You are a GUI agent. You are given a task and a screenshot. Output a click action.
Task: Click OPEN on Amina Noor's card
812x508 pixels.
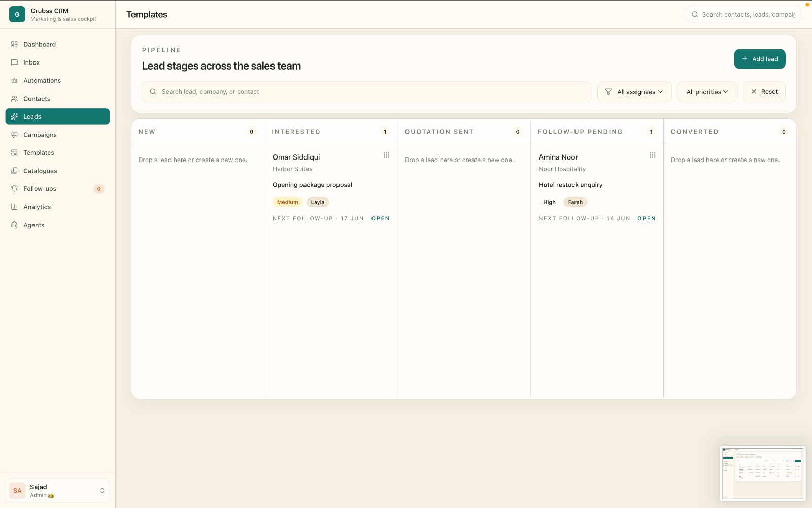click(x=647, y=218)
